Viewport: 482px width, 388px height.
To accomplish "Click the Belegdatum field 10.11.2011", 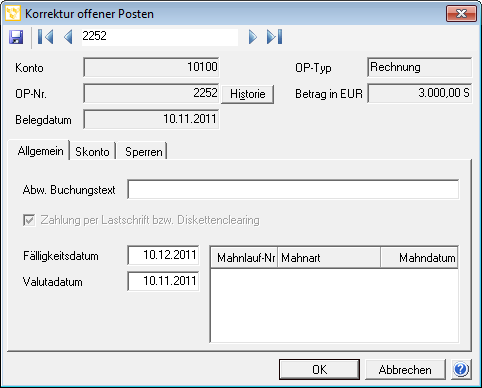I will [x=151, y=119].
